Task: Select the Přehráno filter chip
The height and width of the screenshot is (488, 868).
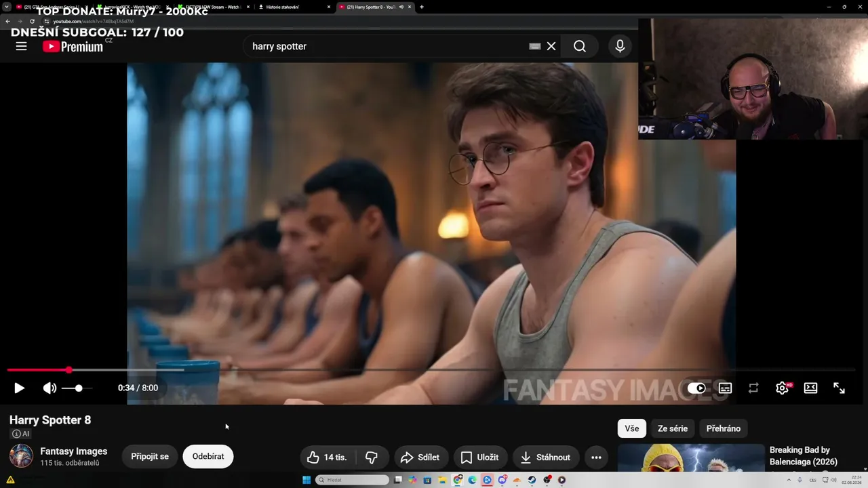Action: 724,428
